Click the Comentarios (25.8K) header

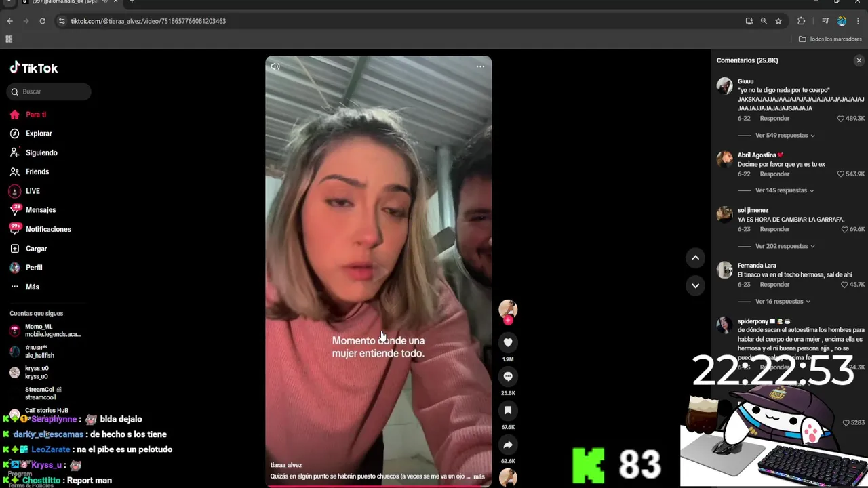tap(747, 60)
